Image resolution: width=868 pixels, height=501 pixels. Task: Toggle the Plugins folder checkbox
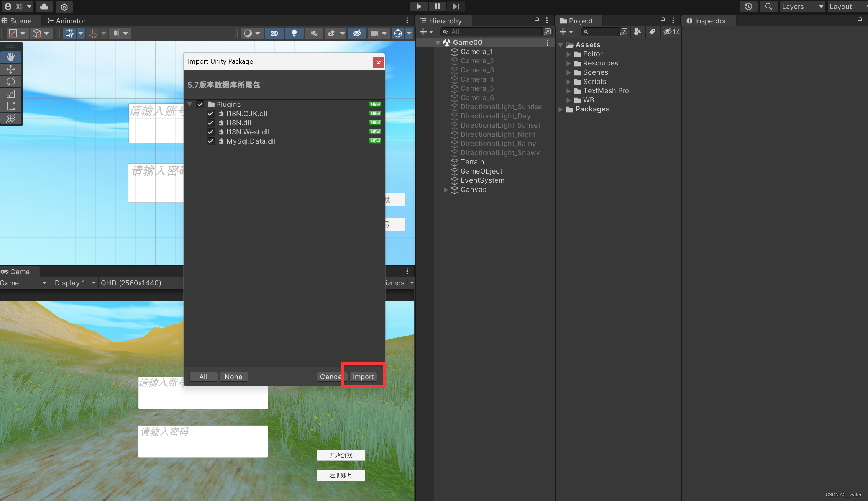tap(200, 104)
